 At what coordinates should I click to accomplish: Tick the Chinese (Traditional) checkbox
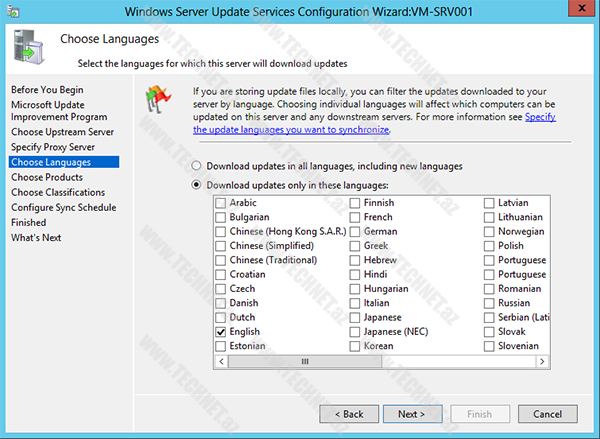220,260
